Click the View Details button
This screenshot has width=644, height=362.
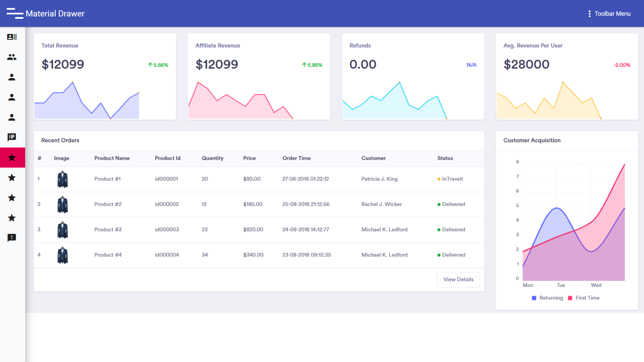458,280
